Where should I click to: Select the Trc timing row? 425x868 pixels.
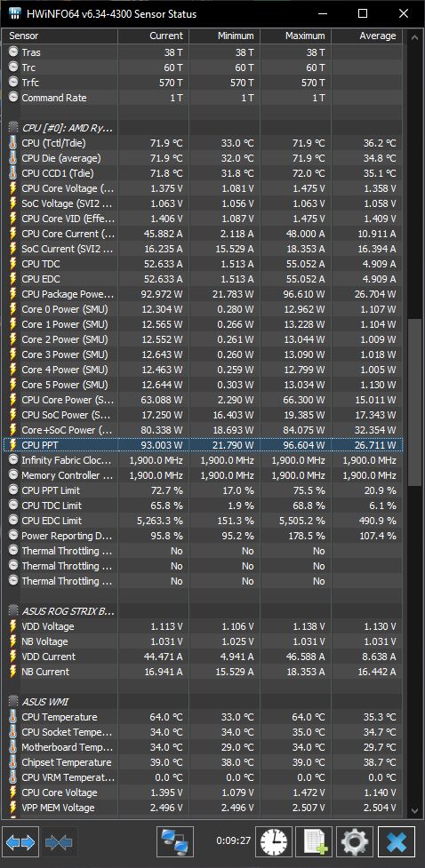203,68
